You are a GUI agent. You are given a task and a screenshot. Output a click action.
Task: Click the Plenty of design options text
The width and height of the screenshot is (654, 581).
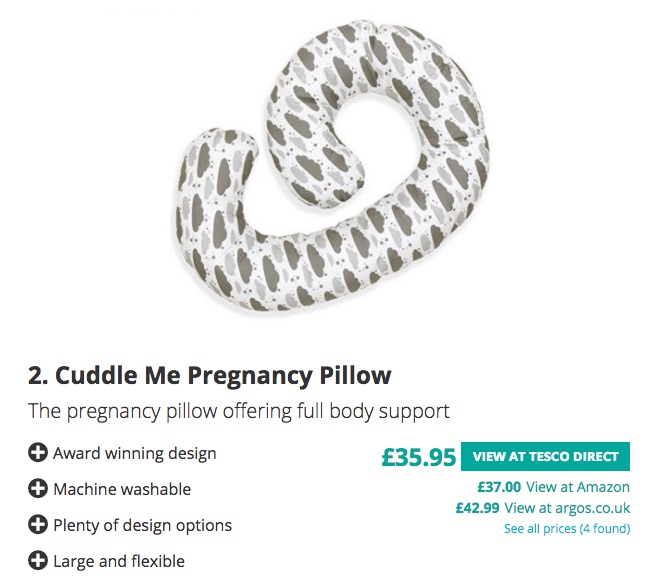(142, 526)
